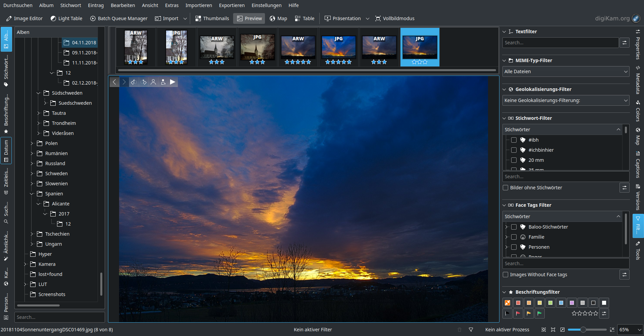644x336 pixels.
Task: Switch to Thumbnails view
Action: [x=212, y=18]
